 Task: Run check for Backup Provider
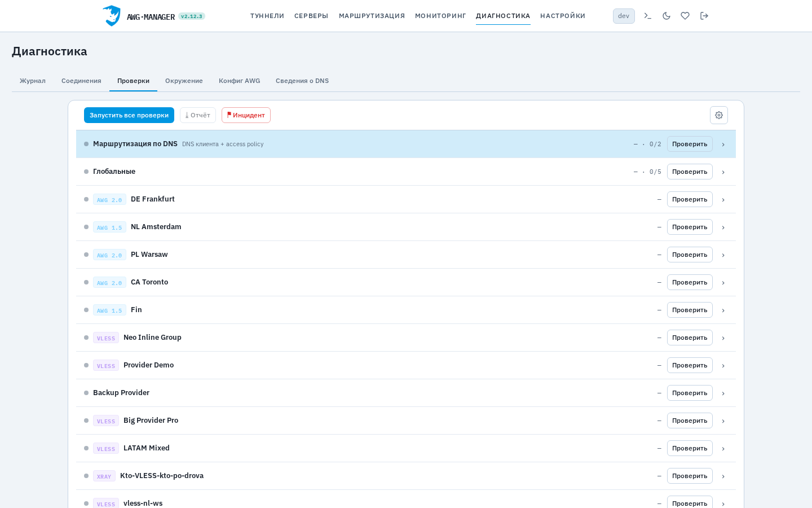tap(690, 393)
